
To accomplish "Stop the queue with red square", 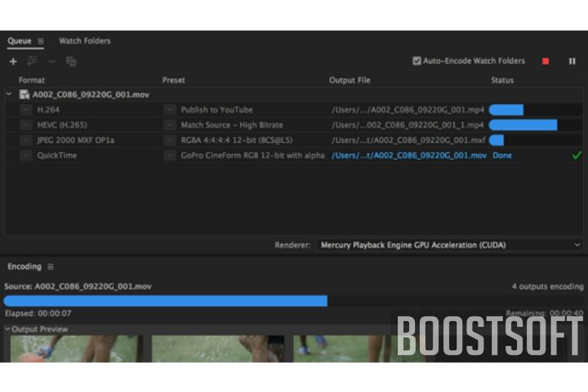I will [x=546, y=61].
